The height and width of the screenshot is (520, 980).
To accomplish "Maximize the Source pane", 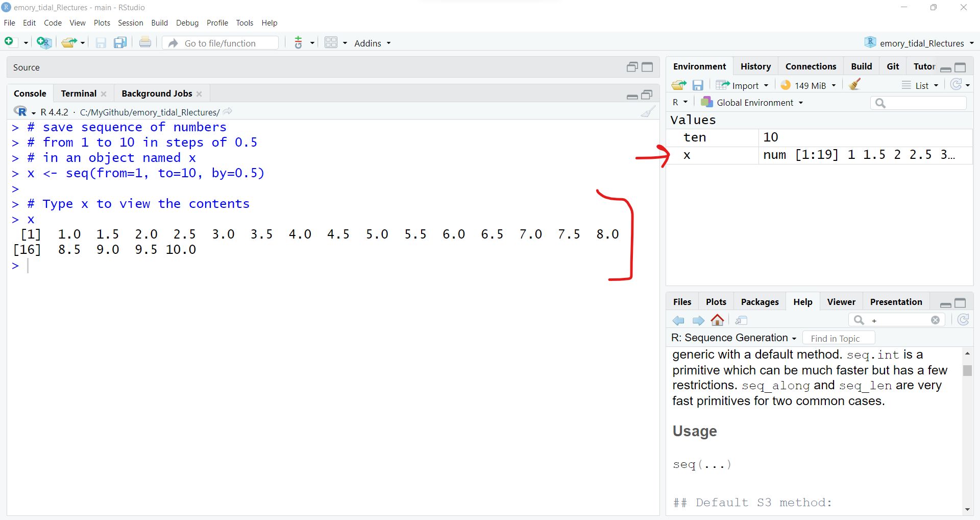I will pos(647,67).
